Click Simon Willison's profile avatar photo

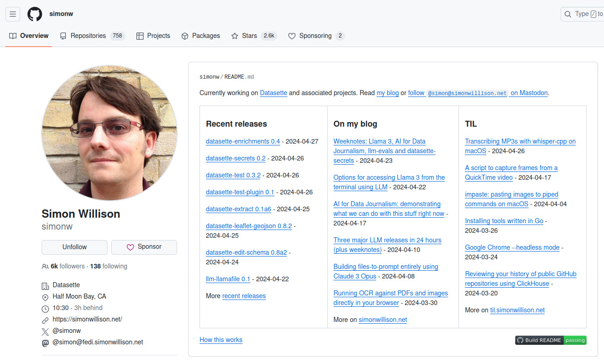109,133
